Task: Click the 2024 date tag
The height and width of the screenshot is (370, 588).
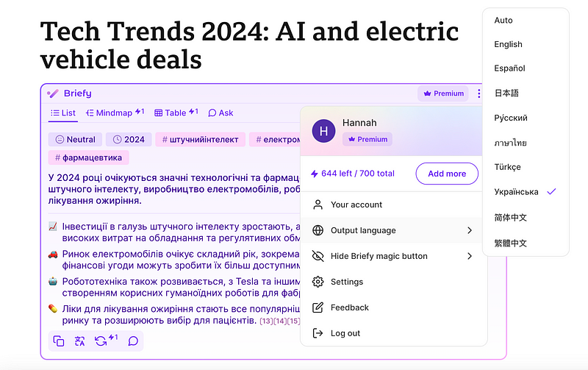Action: click(129, 140)
